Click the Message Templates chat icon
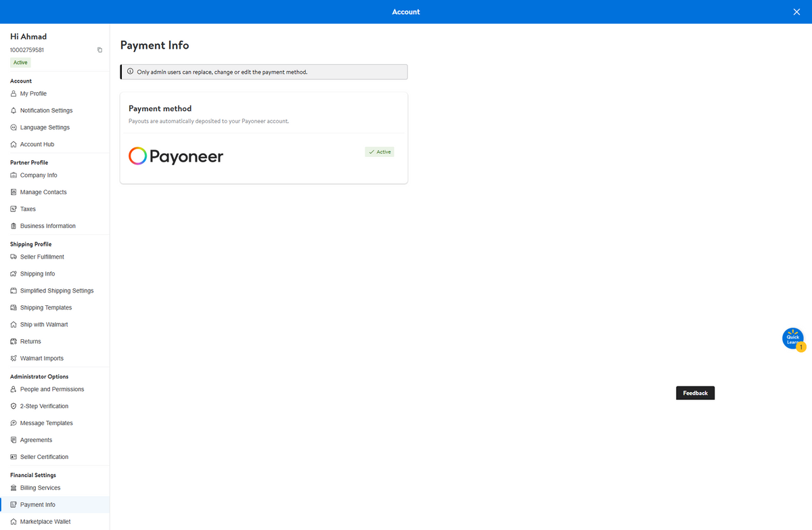 pyautogui.click(x=14, y=423)
